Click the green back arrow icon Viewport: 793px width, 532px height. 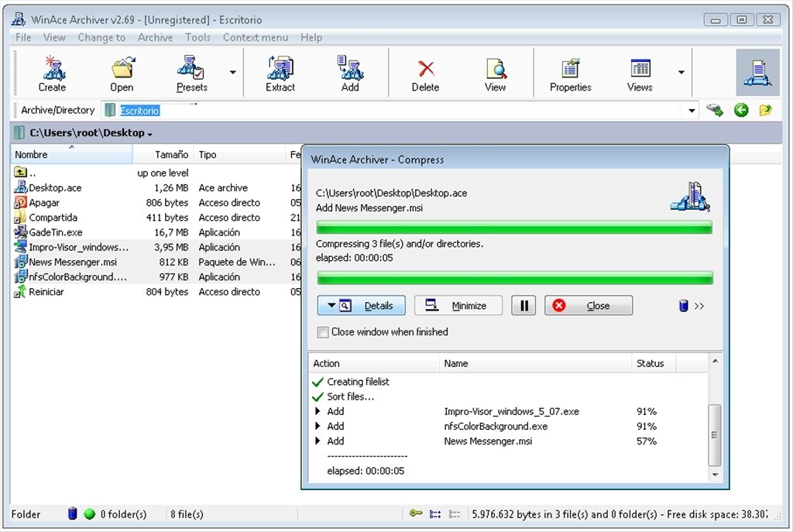pos(741,110)
